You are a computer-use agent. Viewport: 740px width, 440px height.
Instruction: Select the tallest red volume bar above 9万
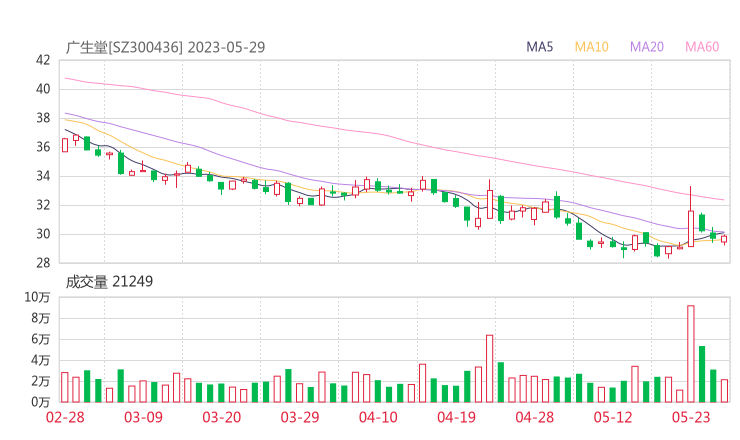pyautogui.click(x=691, y=354)
